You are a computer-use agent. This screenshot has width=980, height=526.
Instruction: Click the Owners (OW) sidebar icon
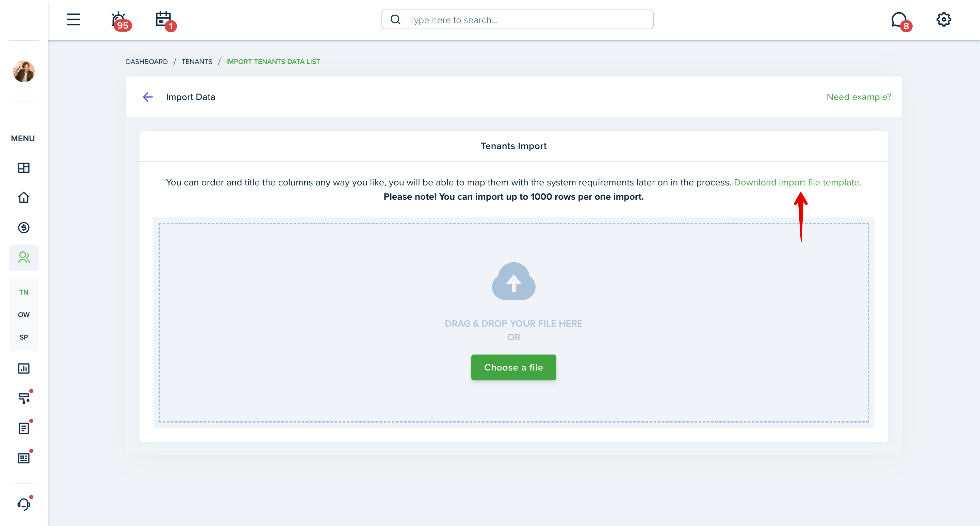click(24, 314)
